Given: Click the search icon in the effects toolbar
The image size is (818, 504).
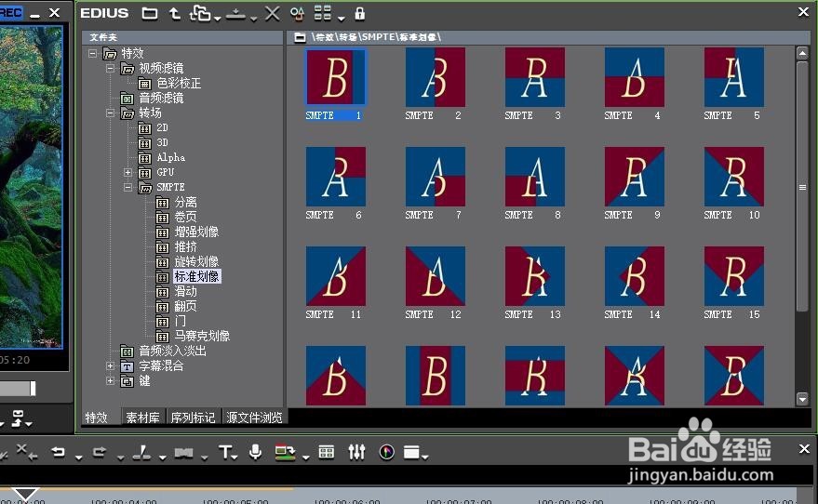Looking at the screenshot, I should 297,14.
